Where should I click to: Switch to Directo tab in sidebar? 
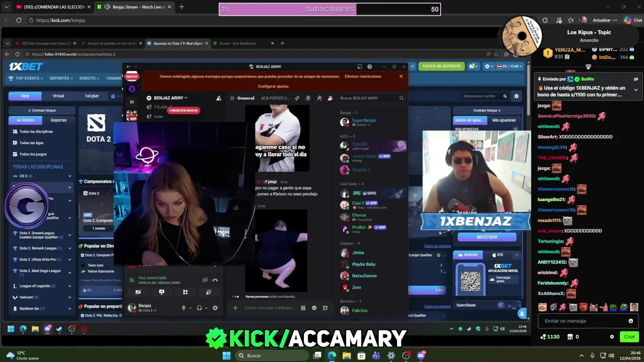[x=25, y=120]
